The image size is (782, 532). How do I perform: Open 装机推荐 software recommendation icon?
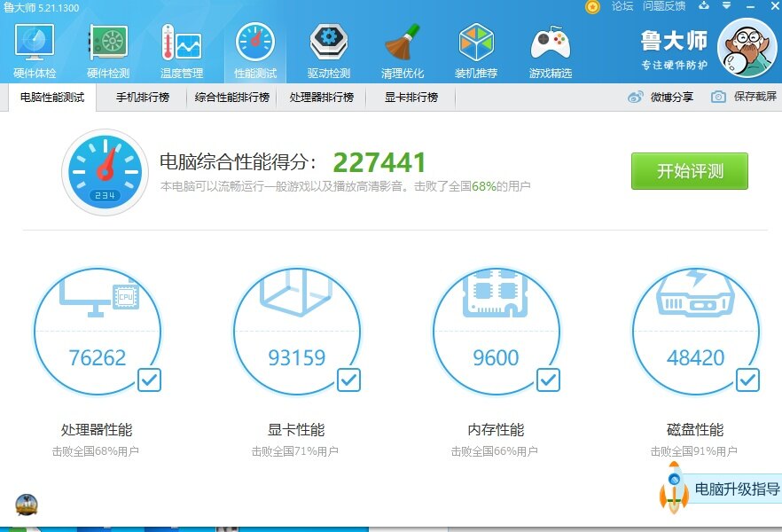pos(476,51)
